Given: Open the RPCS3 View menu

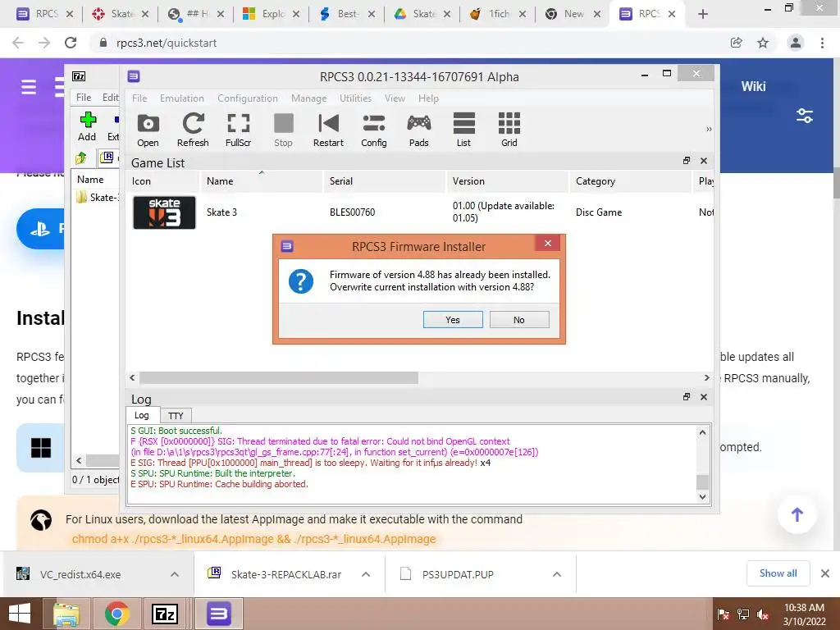Looking at the screenshot, I should click(395, 98).
